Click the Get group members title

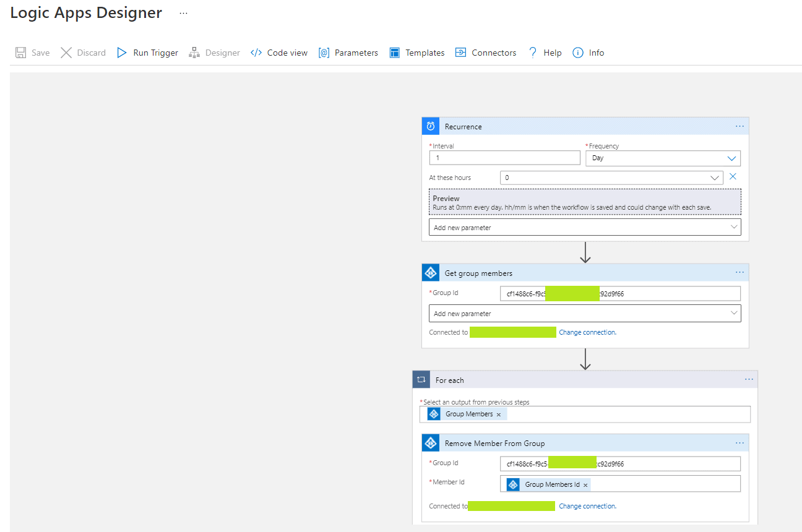pyautogui.click(x=478, y=273)
